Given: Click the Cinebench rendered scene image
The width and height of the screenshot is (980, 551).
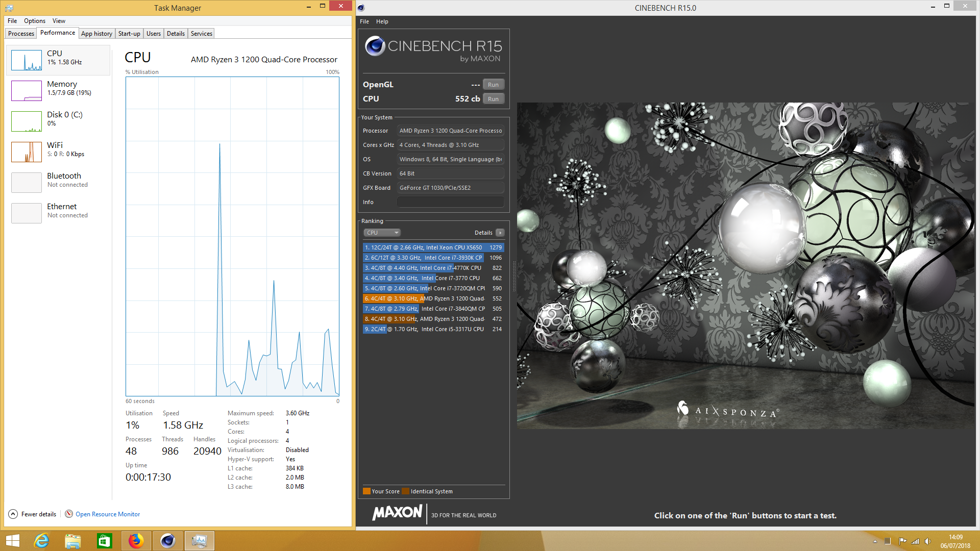Looking at the screenshot, I should click(x=746, y=265).
